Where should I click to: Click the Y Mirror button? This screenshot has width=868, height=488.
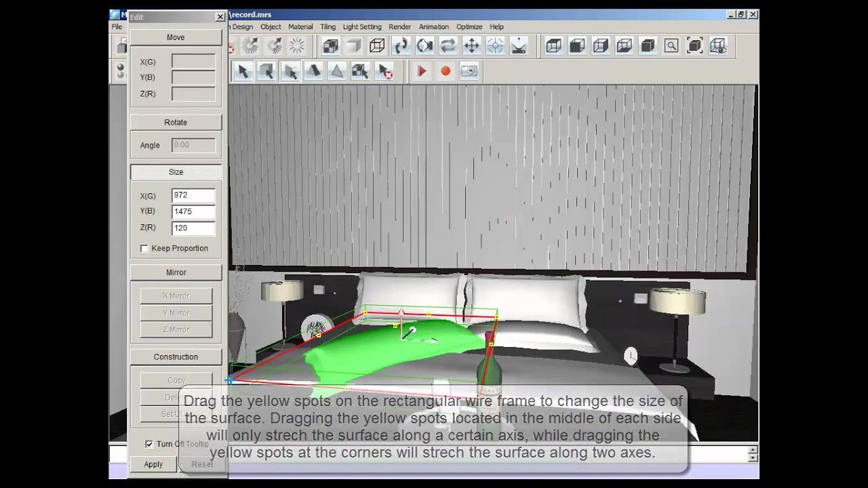(x=176, y=313)
